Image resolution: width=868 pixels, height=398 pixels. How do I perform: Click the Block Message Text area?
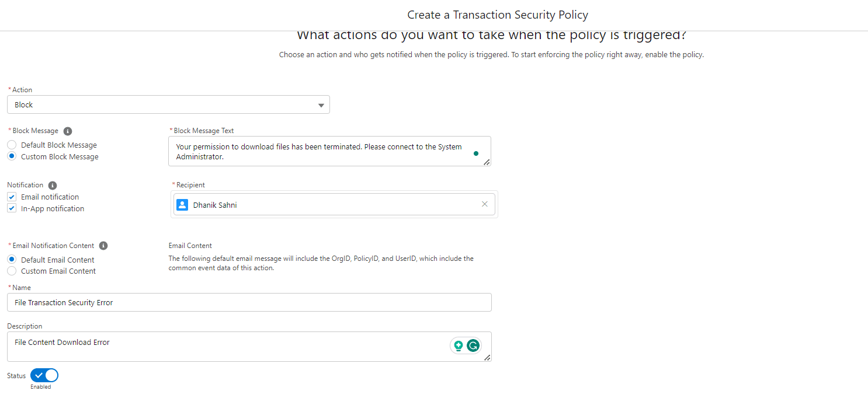tap(329, 151)
